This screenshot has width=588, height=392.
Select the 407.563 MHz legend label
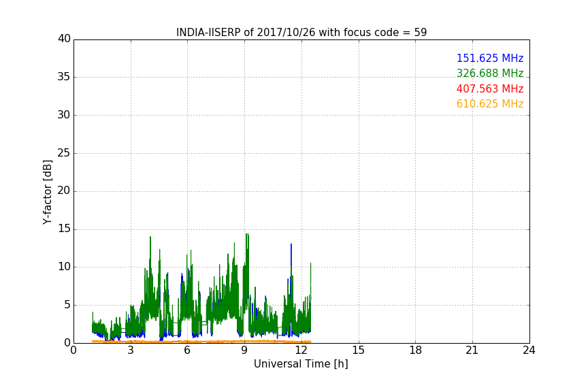(490, 89)
